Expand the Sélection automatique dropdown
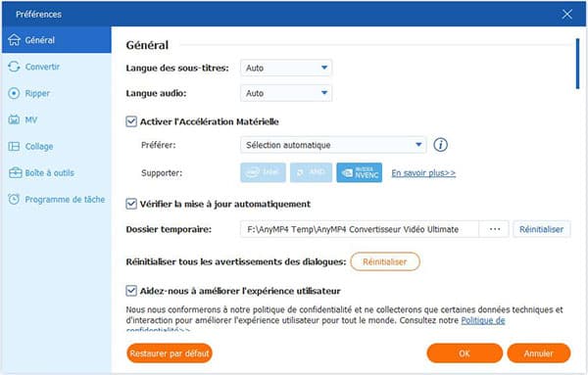The width and height of the screenshot is (588, 375). 333,145
